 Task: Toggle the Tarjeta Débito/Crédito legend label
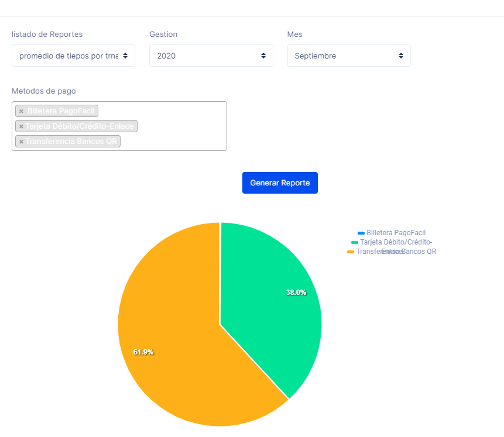(396, 242)
